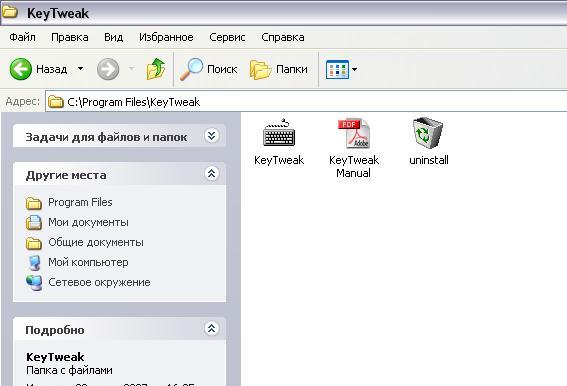The height and width of the screenshot is (386, 567).
Task: Open the Назад history dropdown arrow
Action: point(81,68)
